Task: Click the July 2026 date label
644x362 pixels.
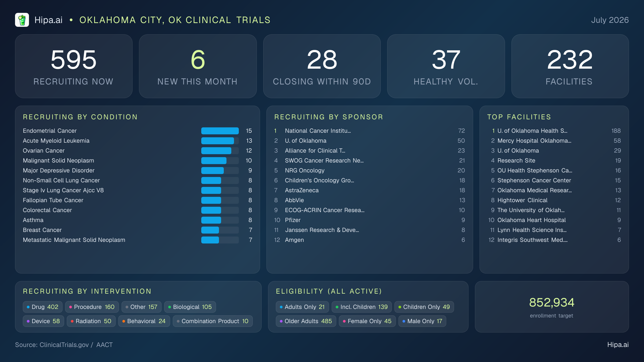Action: tap(610, 20)
